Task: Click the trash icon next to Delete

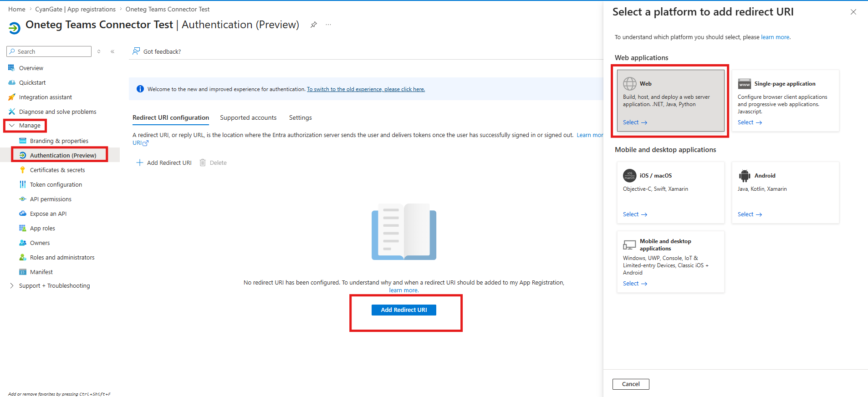Action: coord(203,163)
